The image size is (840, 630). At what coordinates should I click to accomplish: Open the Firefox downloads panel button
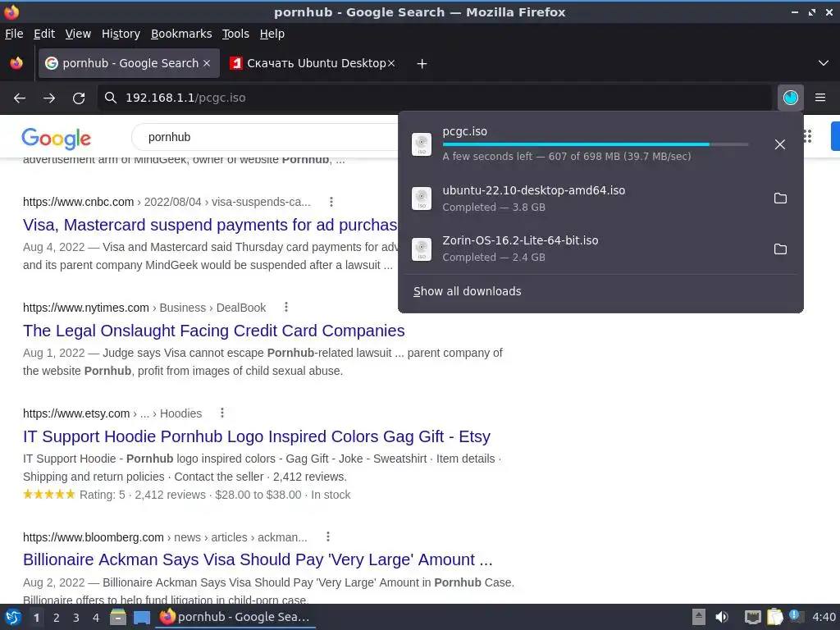coord(790,98)
